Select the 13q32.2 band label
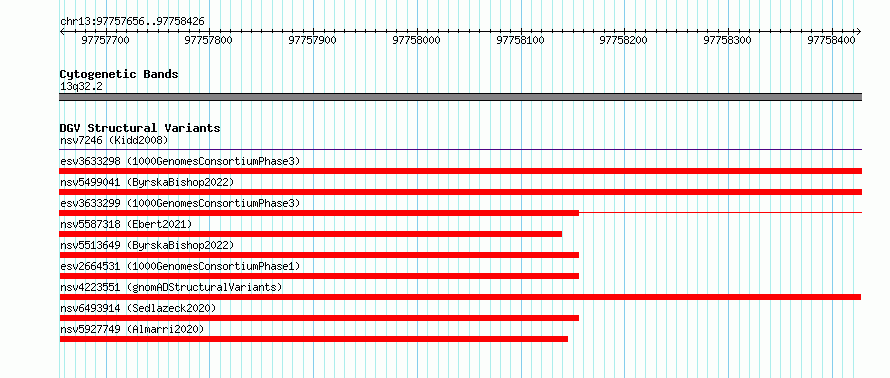Viewport: 890px width, 378px height. pyautogui.click(x=81, y=87)
